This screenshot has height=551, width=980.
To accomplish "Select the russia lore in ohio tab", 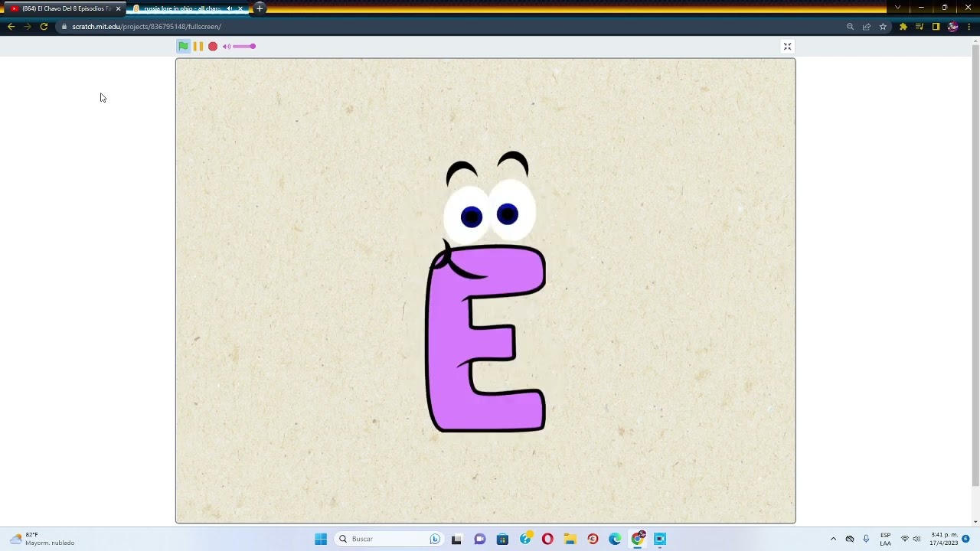I will (x=182, y=8).
